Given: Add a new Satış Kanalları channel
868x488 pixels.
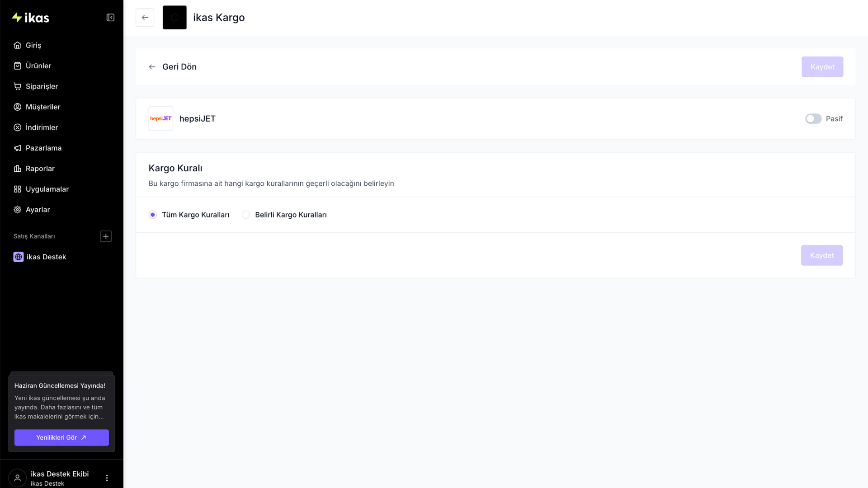Looking at the screenshot, I should pos(106,236).
